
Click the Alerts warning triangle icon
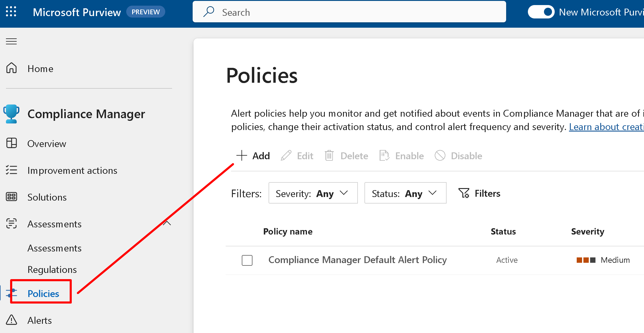tap(12, 320)
